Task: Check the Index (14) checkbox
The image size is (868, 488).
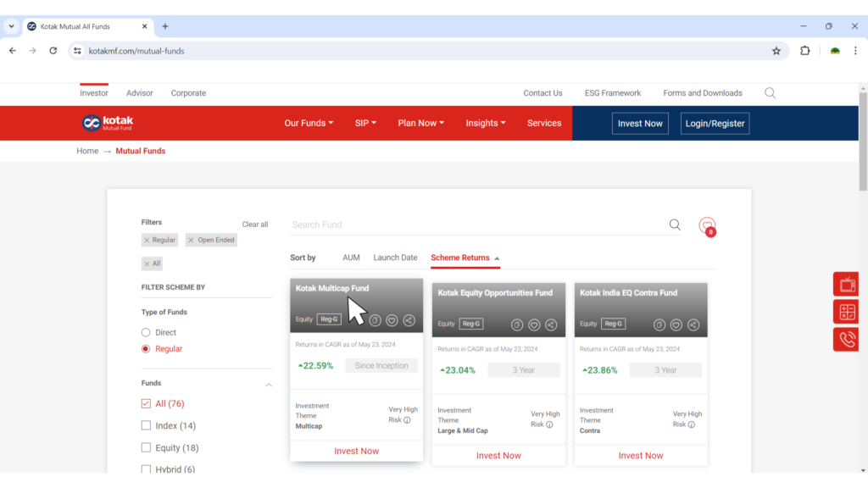Action: [146, 425]
